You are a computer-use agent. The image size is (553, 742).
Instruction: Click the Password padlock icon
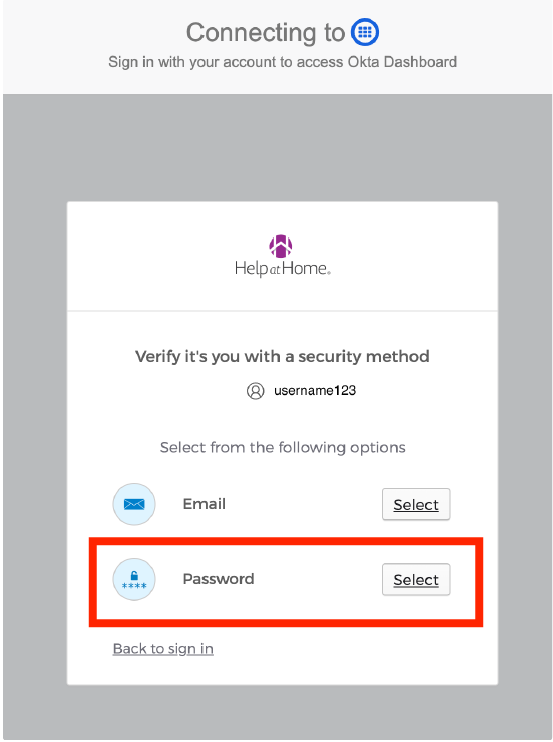(x=134, y=580)
